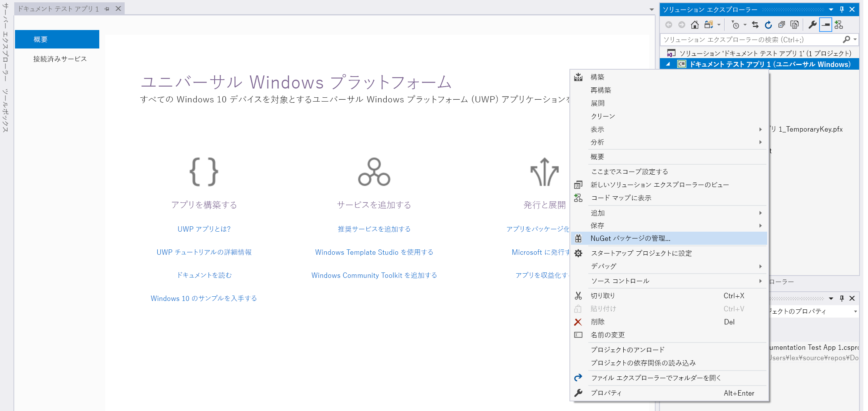Image resolution: width=868 pixels, height=411 pixels.
Task: Click 概要 in the context menu
Action: (669, 157)
